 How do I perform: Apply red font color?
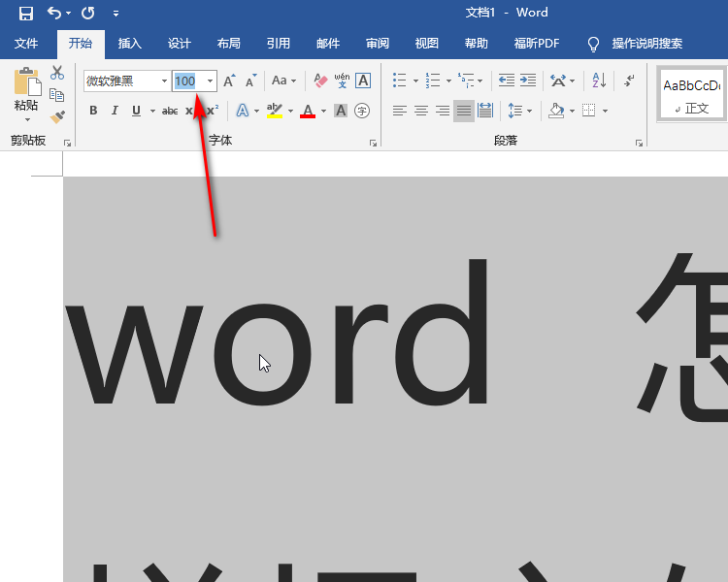pos(308,111)
